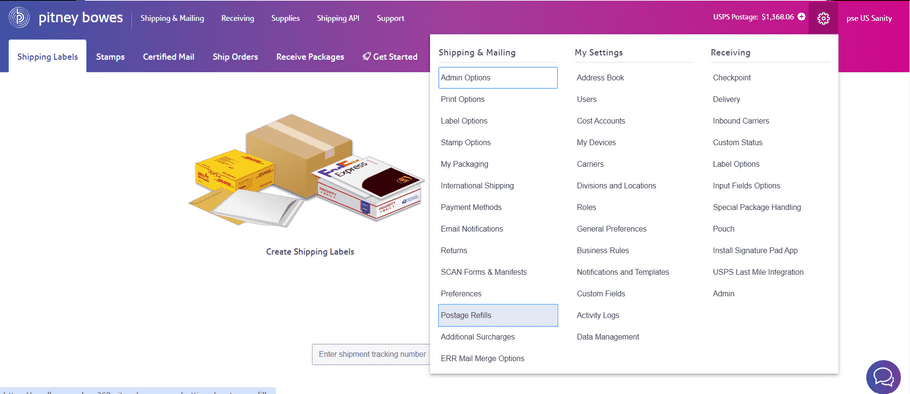910x394 pixels.
Task: Open Notifications and Templates
Action: click(623, 272)
